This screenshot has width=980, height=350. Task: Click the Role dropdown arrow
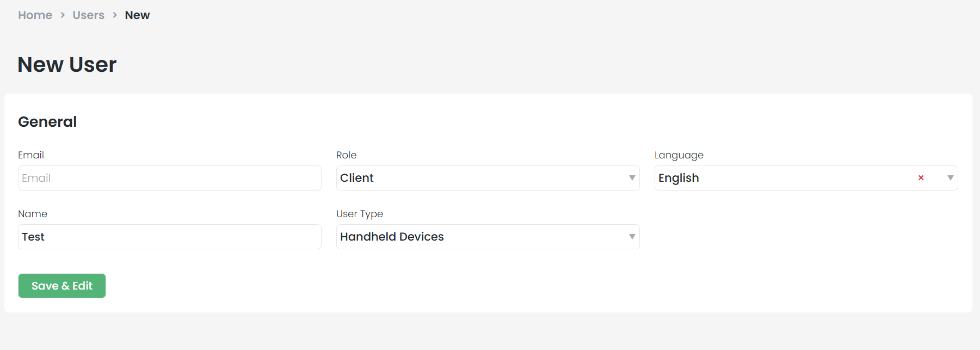pyautogui.click(x=632, y=178)
